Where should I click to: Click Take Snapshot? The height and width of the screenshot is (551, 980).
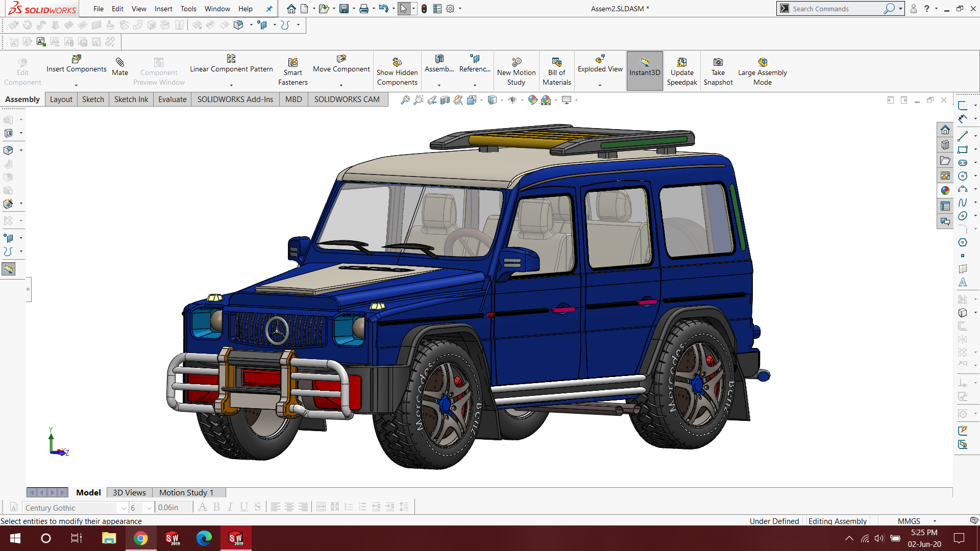718,71
